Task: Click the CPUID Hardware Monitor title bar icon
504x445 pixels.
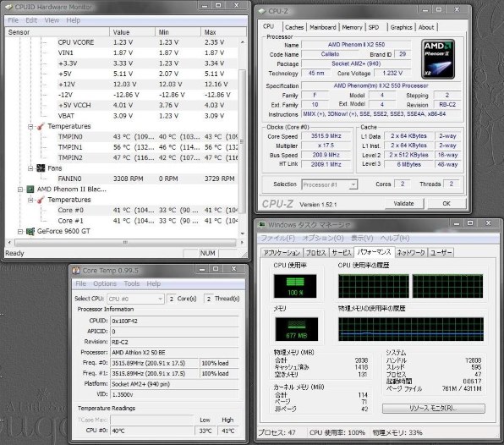Action: (x=9, y=7)
